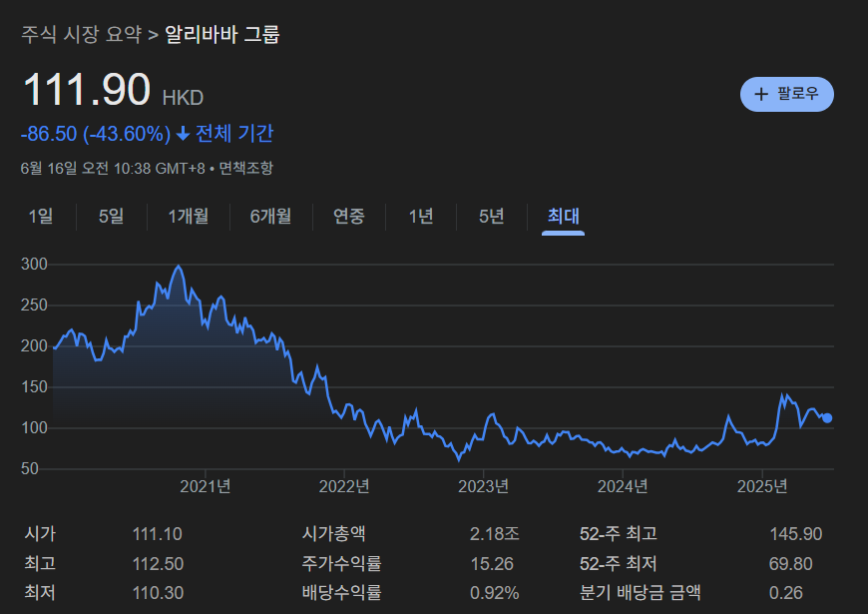Click the 배당수익률 value 0.92%
The image size is (868, 614).
494,593
